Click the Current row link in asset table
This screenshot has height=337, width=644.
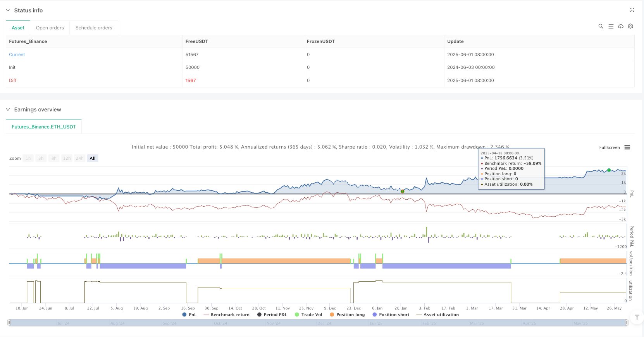point(17,55)
